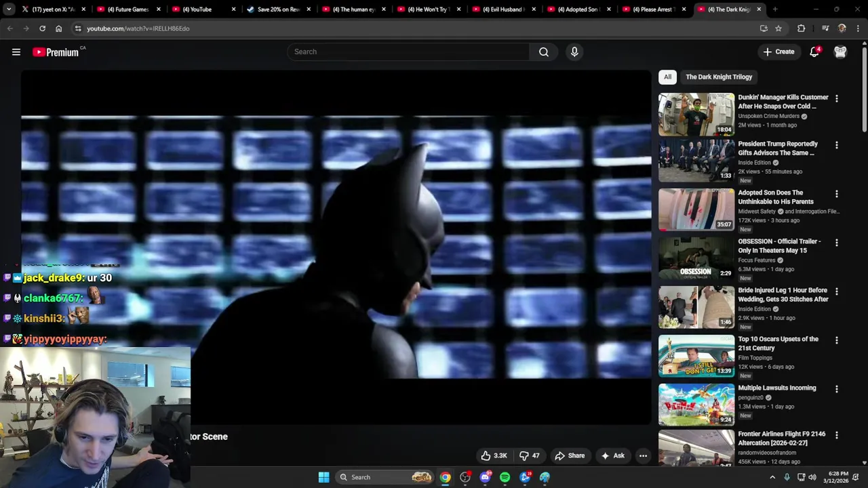This screenshot has height=488, width=868.
Task: Open the tab search dropdown arrow
Action: (8, 9)
